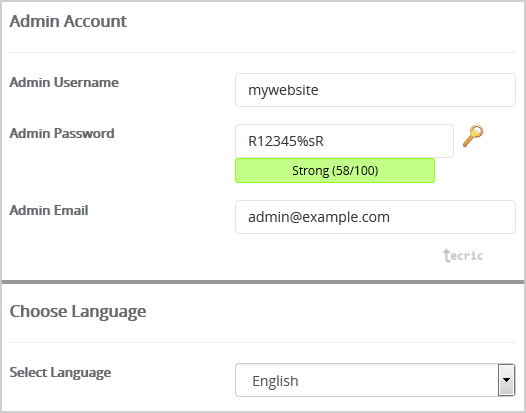This screenshot has width=526, height=413.
Task: Click the key icon to generate password
Action: coord(473,136)
